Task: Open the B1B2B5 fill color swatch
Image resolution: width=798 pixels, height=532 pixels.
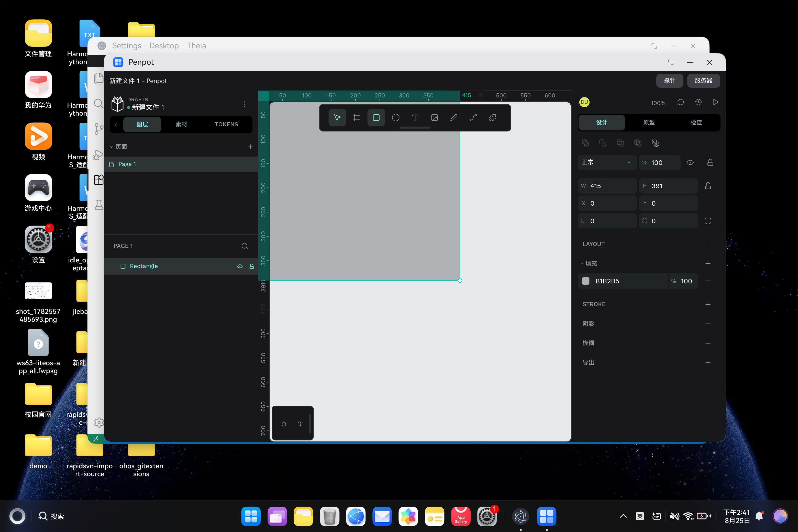Action: click(x=586, y=281)
